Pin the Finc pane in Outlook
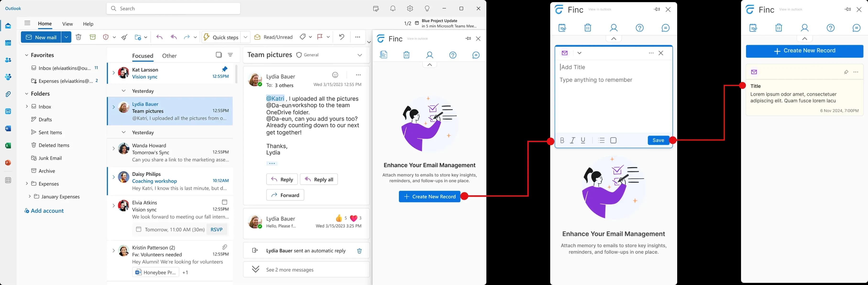Image resolution: width=868 pixels, height=285 pixels. 468,39
